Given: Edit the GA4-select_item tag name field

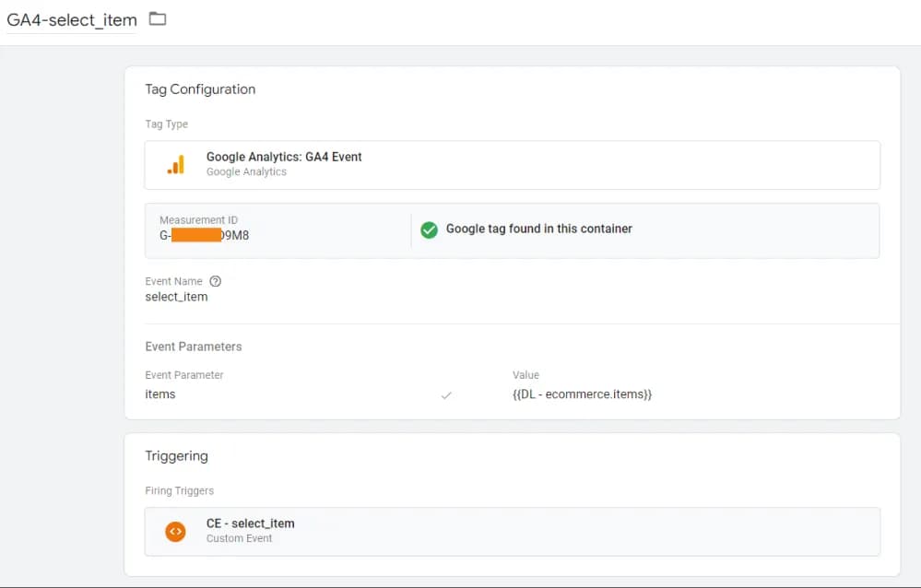Looking at the screenshot, I should coord(72,20).
